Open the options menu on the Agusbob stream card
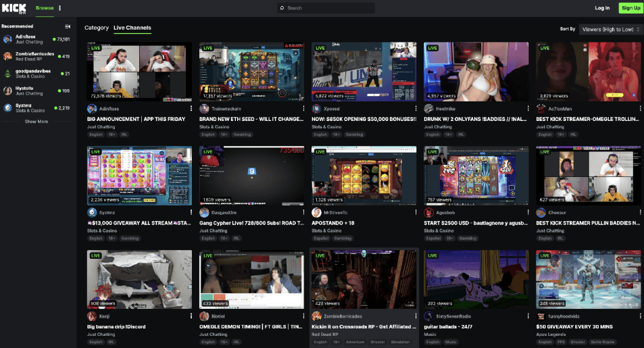Image resolution: width=644 pixels, height=348 pixels. click(528, 212)
